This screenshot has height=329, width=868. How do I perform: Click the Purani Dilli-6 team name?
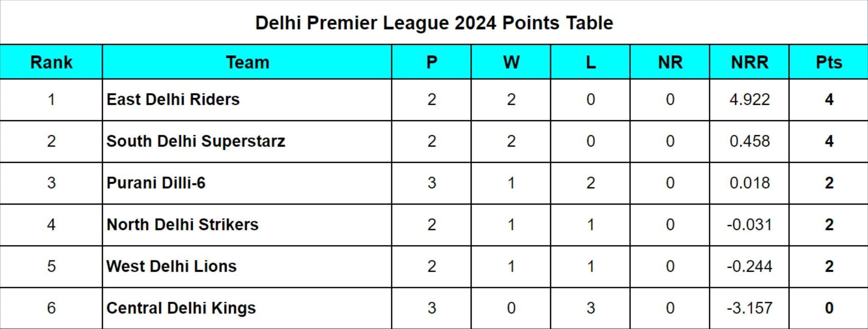(156, 183)
